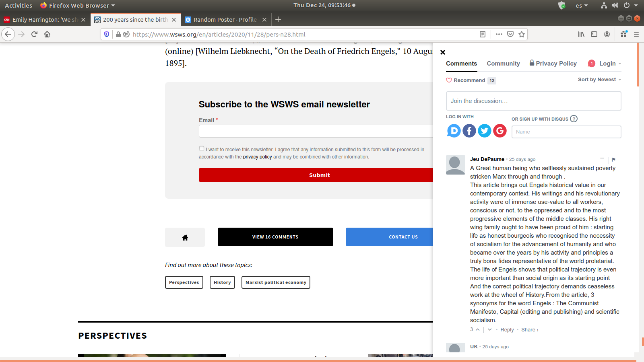Log in with the Twitter icon
The height and width of the screenshot is (362, 644).
[x=484, y=131]
